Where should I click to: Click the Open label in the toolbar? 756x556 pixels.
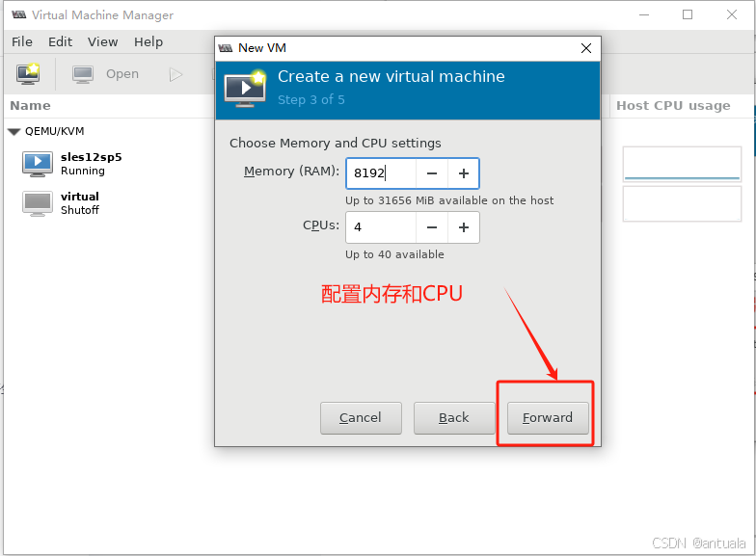point(122,73)
